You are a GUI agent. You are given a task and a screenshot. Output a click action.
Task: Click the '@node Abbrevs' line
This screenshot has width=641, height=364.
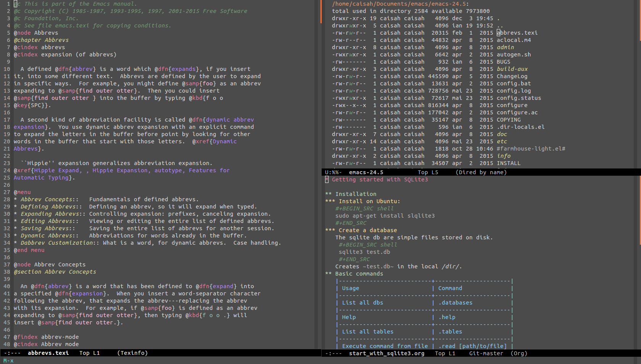click(36, 33)
